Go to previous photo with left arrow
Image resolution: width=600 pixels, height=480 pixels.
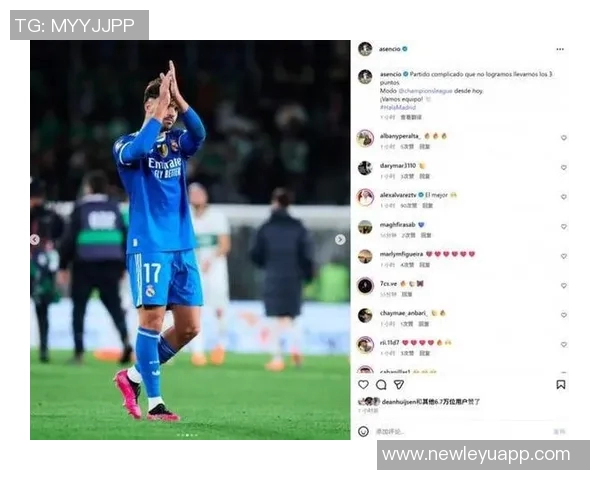pyautogui.click(x=35, y=240)
